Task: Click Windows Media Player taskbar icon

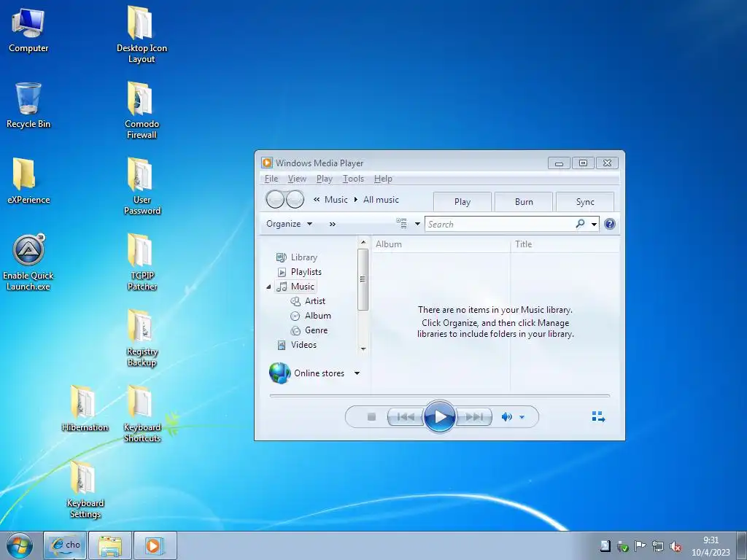Action: click(155, 545)
